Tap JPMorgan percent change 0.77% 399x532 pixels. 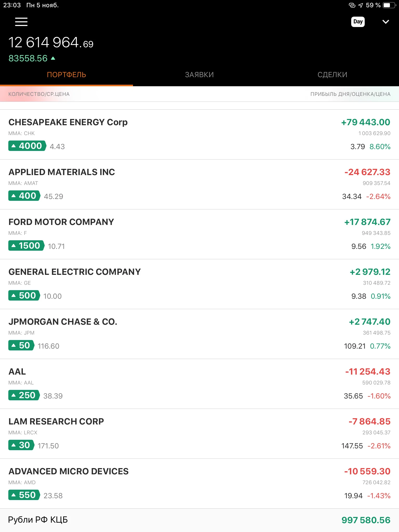(380, 346)
